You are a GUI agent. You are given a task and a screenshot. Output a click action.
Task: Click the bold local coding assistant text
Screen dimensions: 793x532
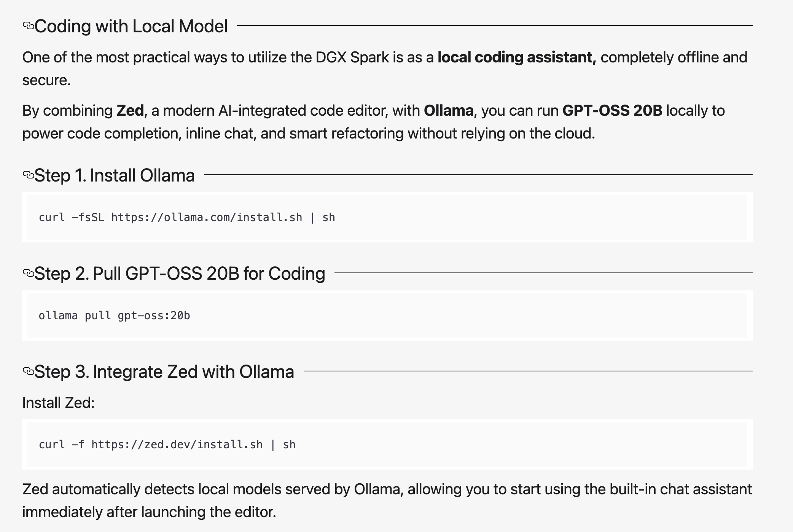pyautogui.click(x=517, y=57)
